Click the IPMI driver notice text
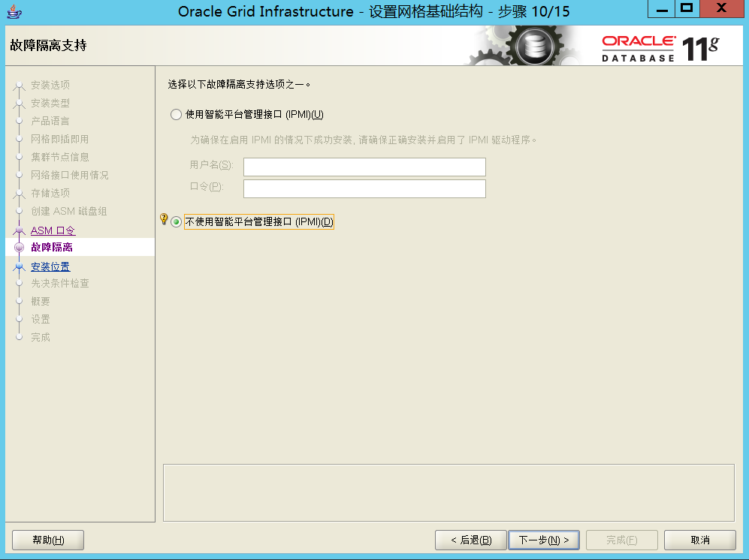Screen dimensions: 749x560 pos(364,140)
